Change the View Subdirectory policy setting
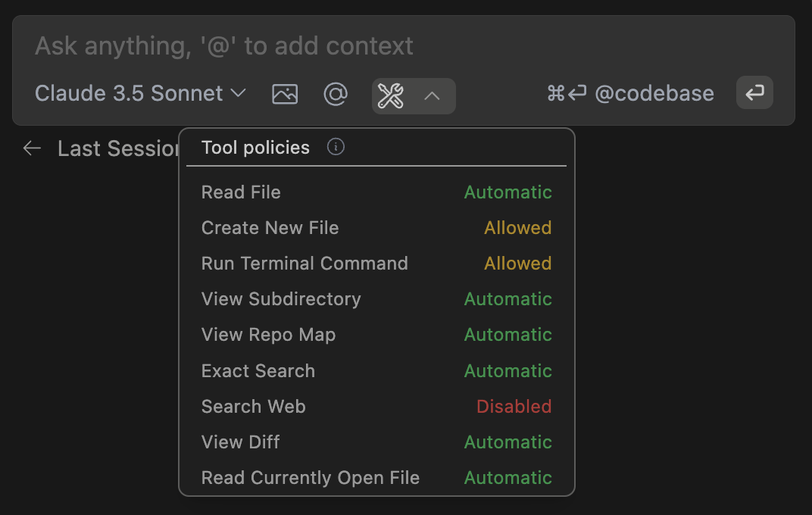Image resolution: width=812 pixels, height=515 pixels. (507, 299)
